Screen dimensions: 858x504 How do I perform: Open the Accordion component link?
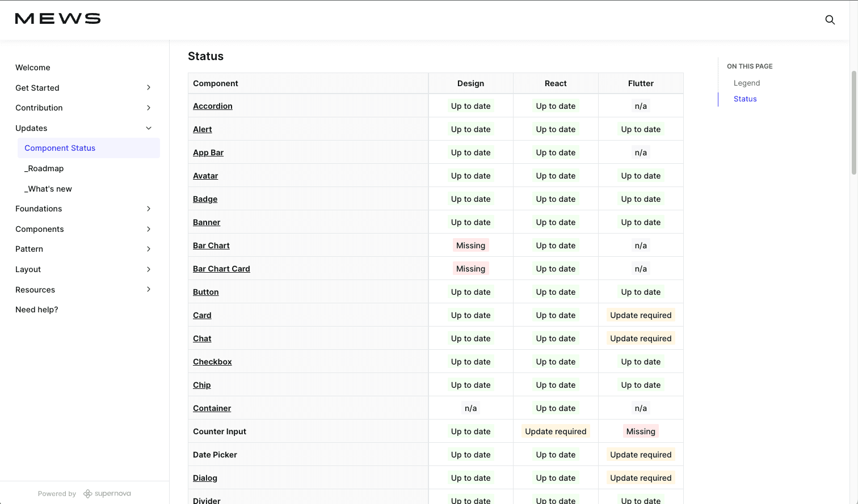[x=213, y=106]
